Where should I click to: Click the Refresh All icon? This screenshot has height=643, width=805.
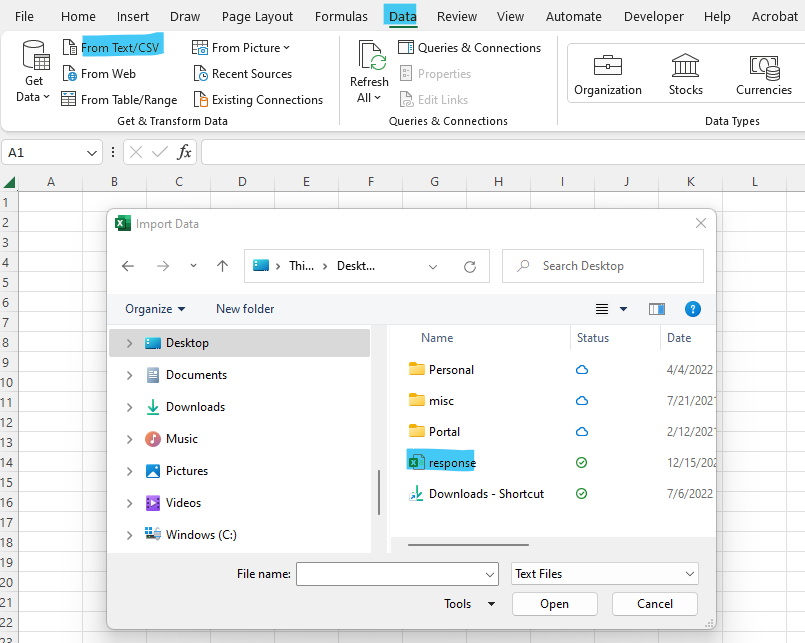(x=369, y=58)
